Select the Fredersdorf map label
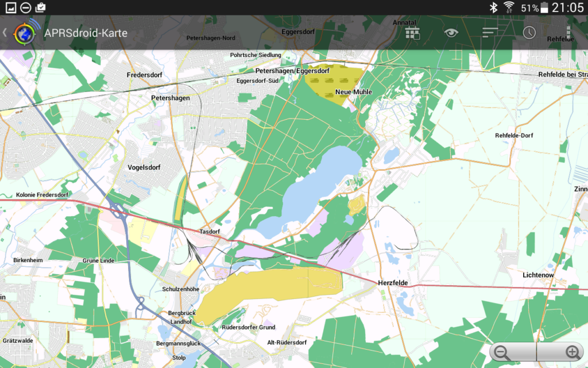 (x=144, y=75)
